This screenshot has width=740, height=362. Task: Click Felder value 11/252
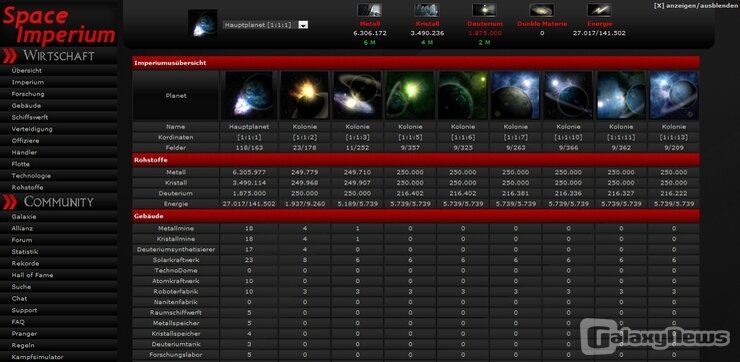click(357, 148)
